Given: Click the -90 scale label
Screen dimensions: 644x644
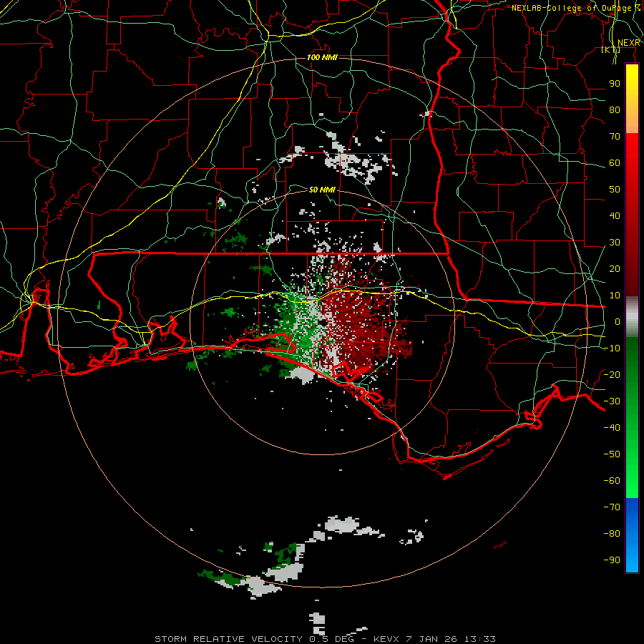Looking at the screenshot, I should 612,560.
